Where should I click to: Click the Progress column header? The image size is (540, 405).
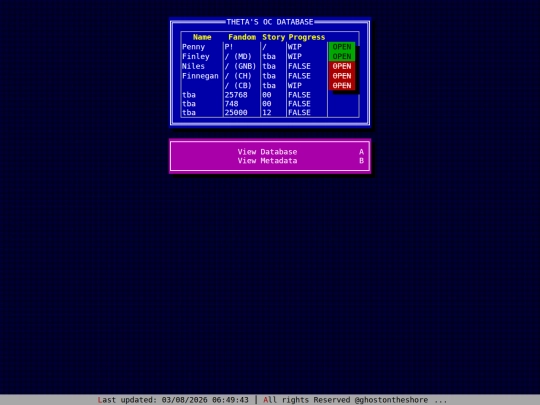click(307, 37)
